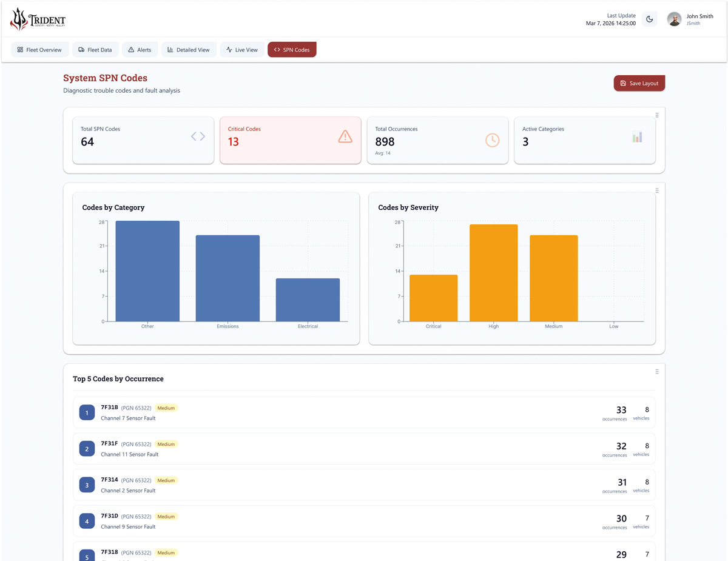Click the alert triangle icon on Critical Codes card

[345, 137]
